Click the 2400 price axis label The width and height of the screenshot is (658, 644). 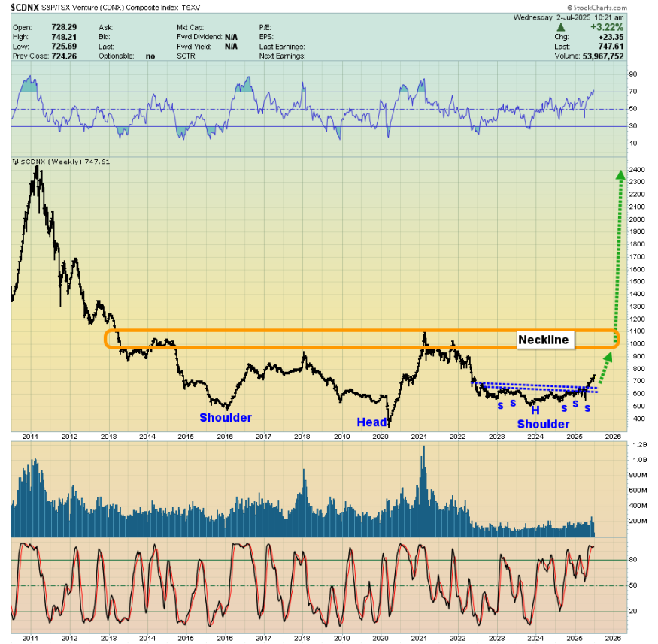coord(637,170)
